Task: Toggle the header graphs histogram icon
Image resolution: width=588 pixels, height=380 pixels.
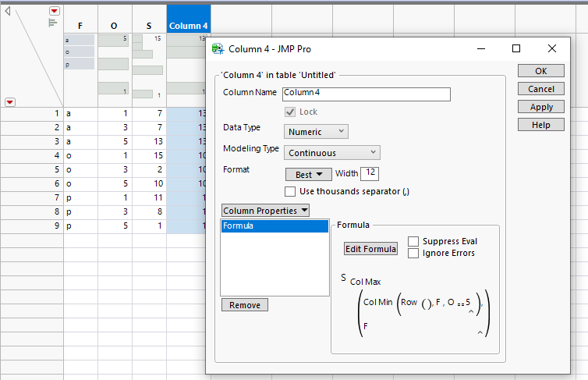Action: (53, 23)
